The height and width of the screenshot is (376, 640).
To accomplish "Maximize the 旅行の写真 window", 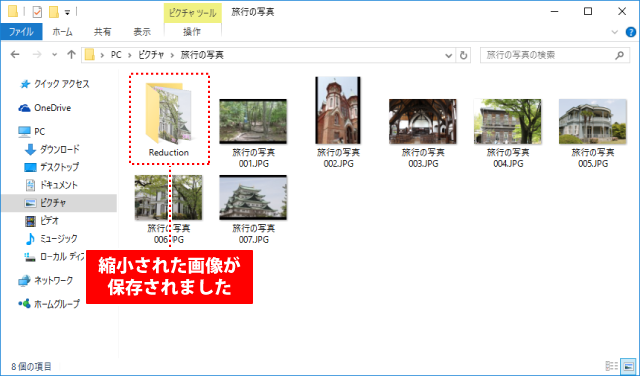I will (588, 11).
